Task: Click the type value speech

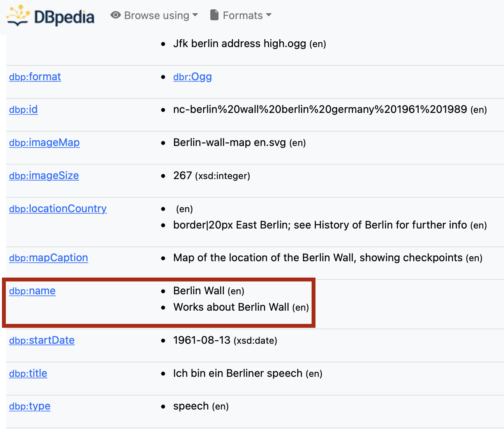Action: pyautogui.click(x=191, y=406)
